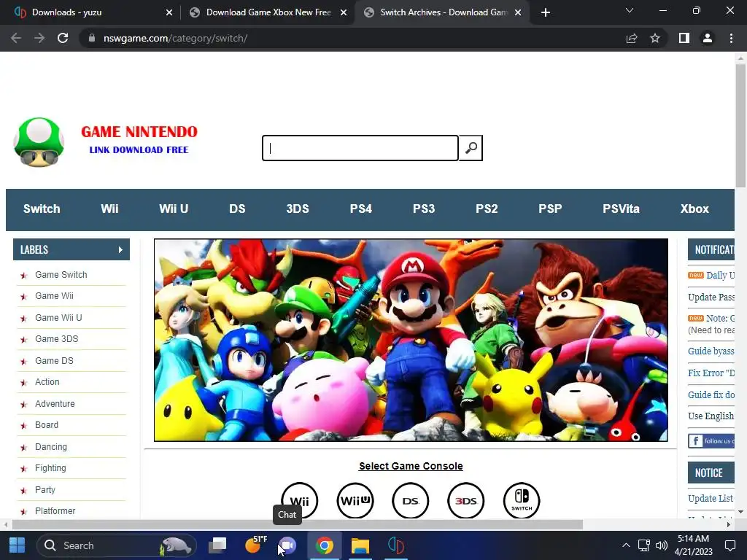The height and width of the screenshot is (560, 747).
Task: Open the Switch console circle icon
Action: [x=522, y=500]
